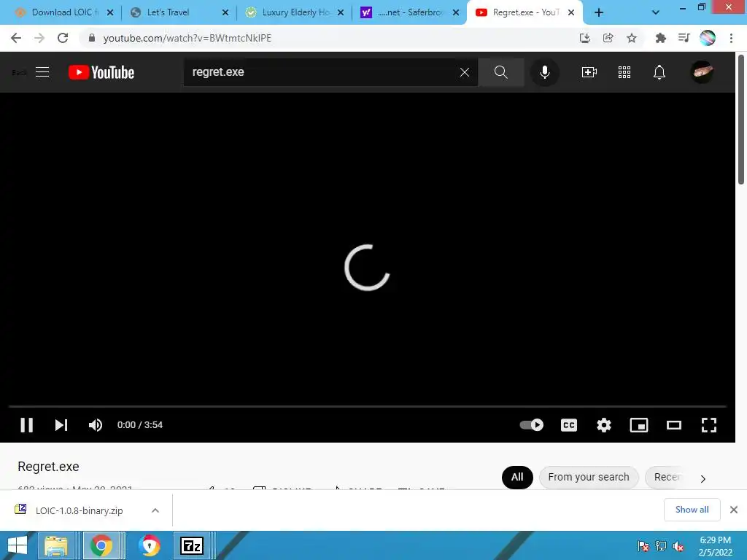Open Chrome profile avatar
The width and height of the screenshot is (747, 560).
point(708,38)
